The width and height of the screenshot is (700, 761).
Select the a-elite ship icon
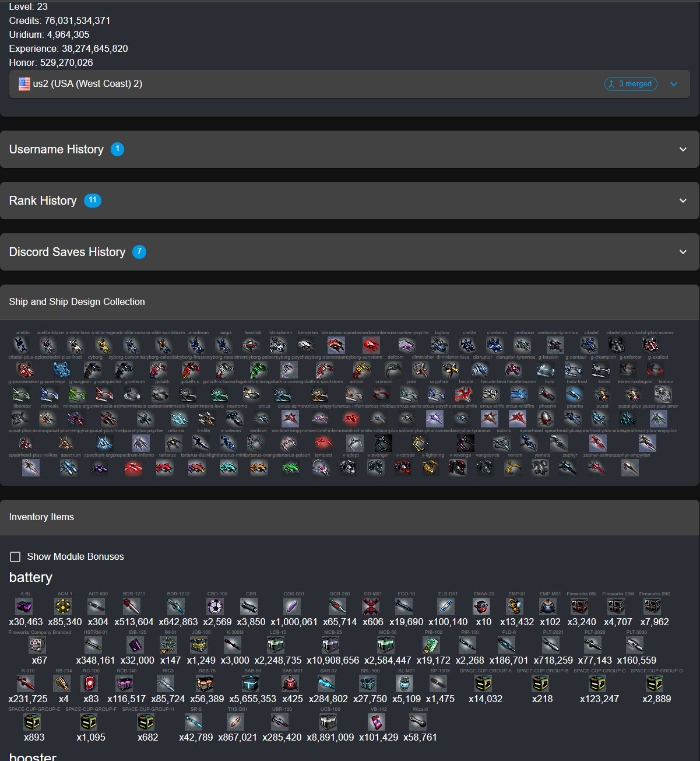[x=22, y=345]
